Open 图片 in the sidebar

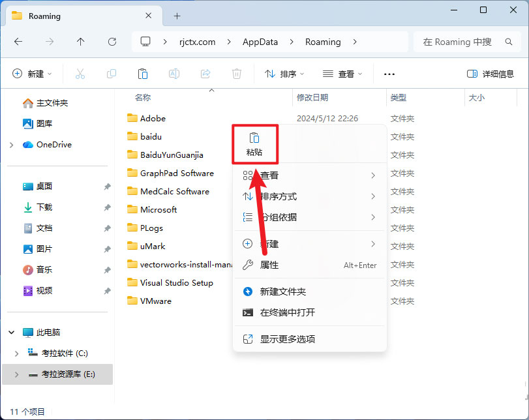point(37,249)
